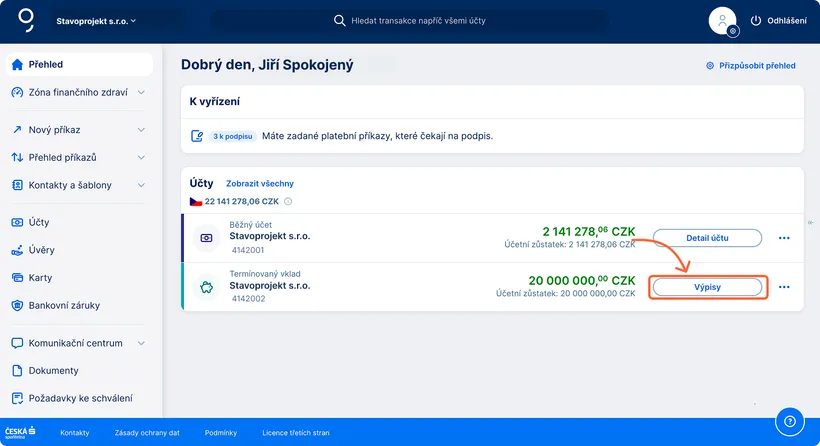
Task: Open Úvěry in the sidebar
Action: tap(41, 250)
